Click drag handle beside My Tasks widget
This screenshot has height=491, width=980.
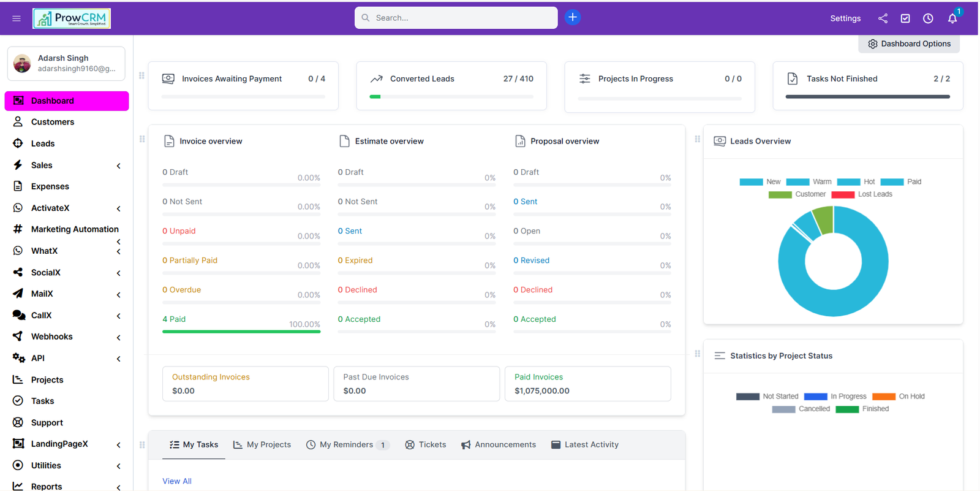pyautogui.click(x=142, y=445)
